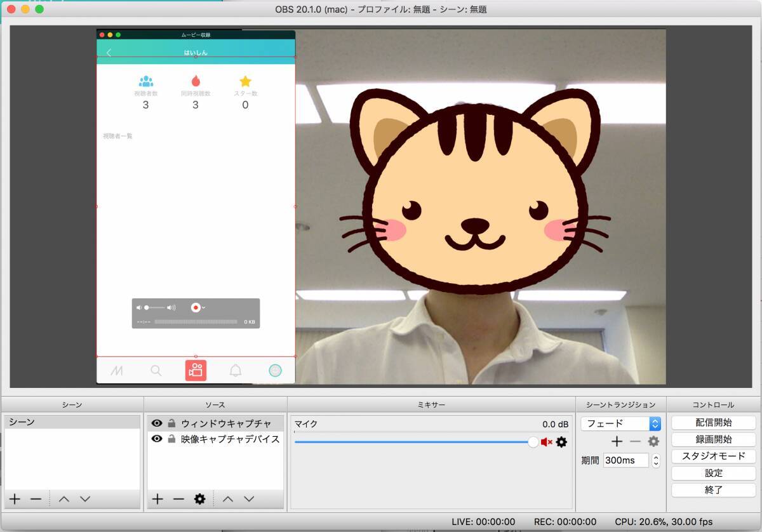
Task: Hide the ウィンドウキャプチャ source via eye icon
Action: point(157,423)
